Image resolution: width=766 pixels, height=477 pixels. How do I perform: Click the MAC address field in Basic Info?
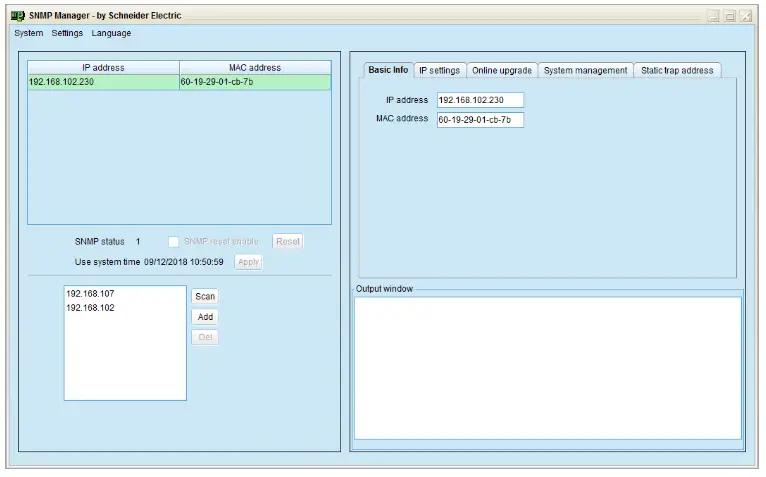click(480, 120)
